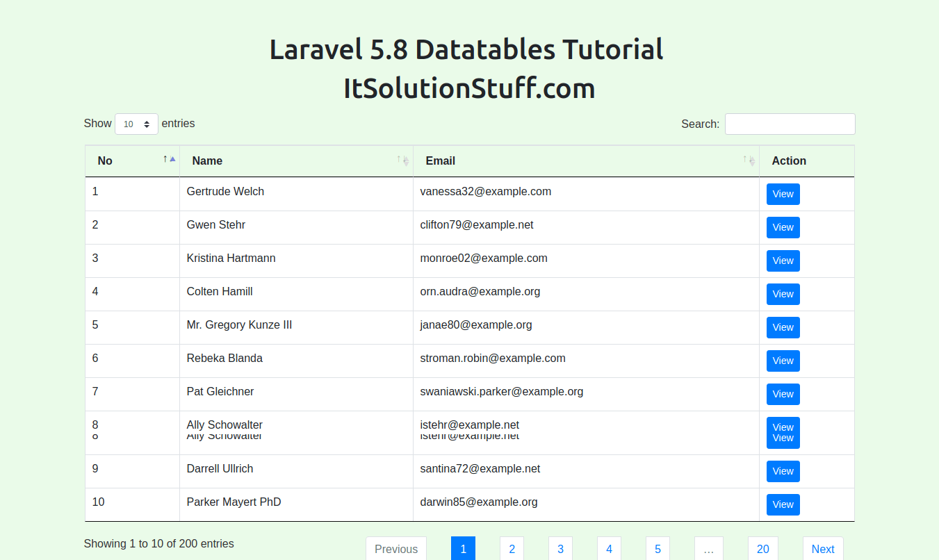Image resolution: width=939 pixels, height=560 pixels.
Task: Select email janae80@example.org
Action: (x=476, y=324)
